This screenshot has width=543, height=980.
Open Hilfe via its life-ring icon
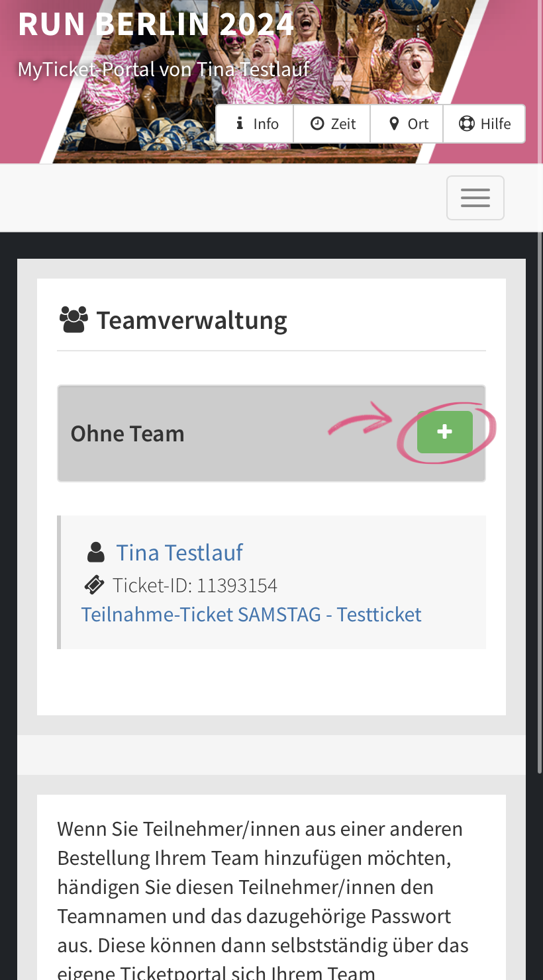coord(467,123)
